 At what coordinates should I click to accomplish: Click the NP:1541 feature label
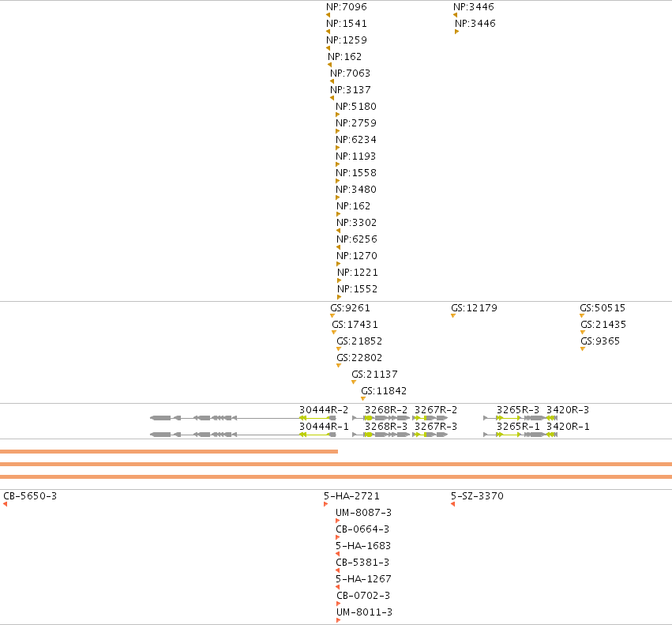pos(347,24)
